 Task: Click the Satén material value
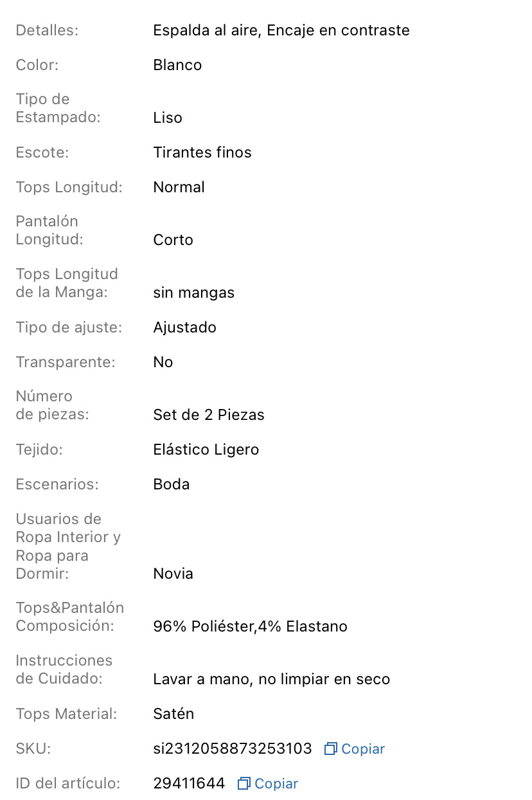tap(173, 713)
